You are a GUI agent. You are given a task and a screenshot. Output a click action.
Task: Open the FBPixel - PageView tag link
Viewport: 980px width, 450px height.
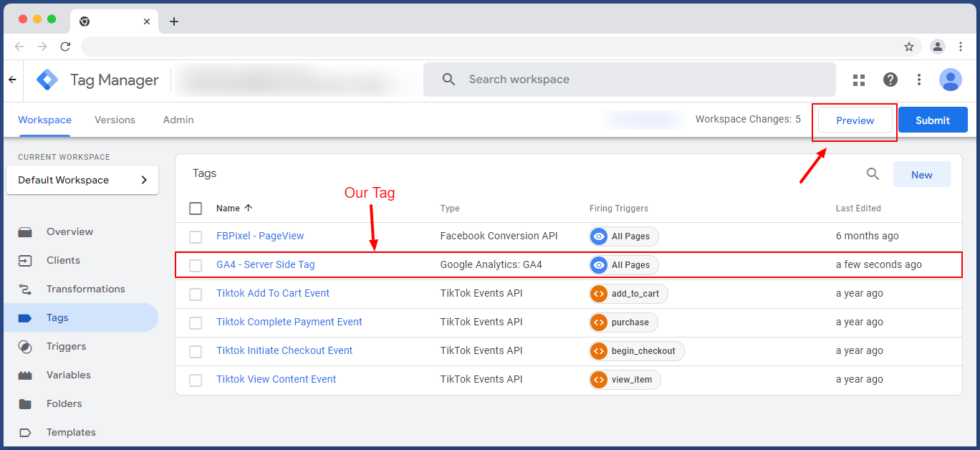point(260,236)
